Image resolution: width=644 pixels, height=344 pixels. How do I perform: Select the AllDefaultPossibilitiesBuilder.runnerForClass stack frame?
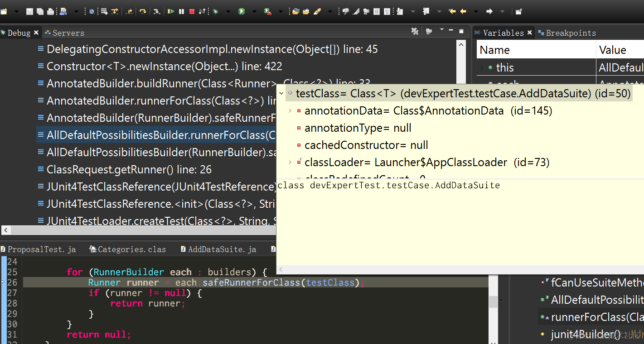point(156,135)
